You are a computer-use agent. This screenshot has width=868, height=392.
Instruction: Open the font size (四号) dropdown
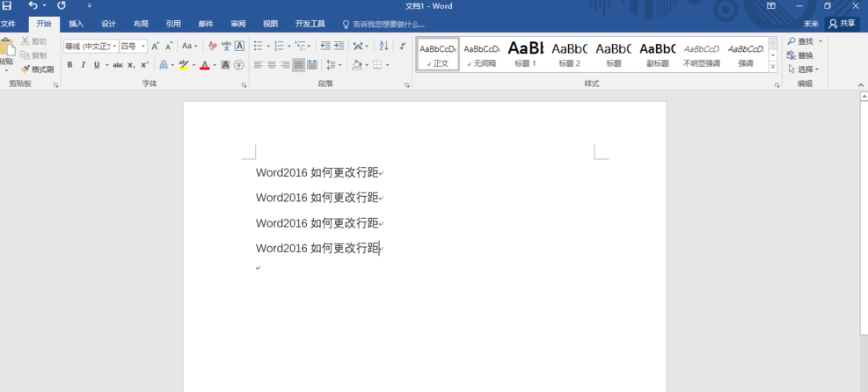(144, 46)
